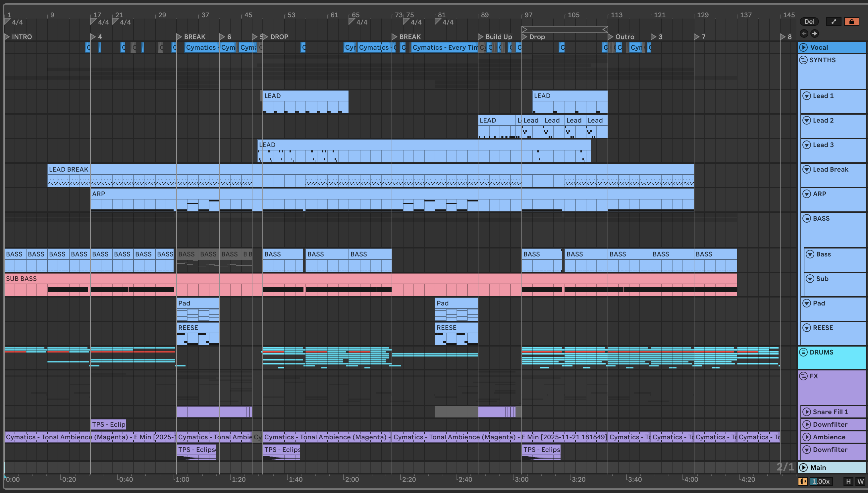Click the H optimize height button
Viewport: 868px width, 493px height.
(x=848, y=481)
